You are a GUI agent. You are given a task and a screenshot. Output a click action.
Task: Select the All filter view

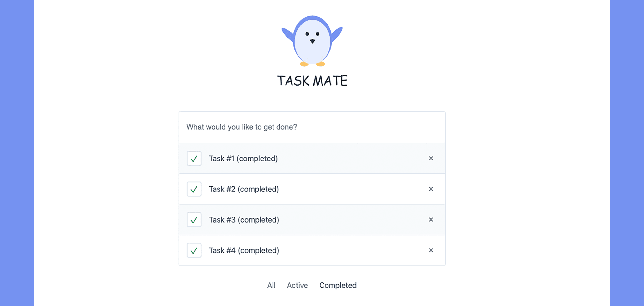[x=271, y=285]
